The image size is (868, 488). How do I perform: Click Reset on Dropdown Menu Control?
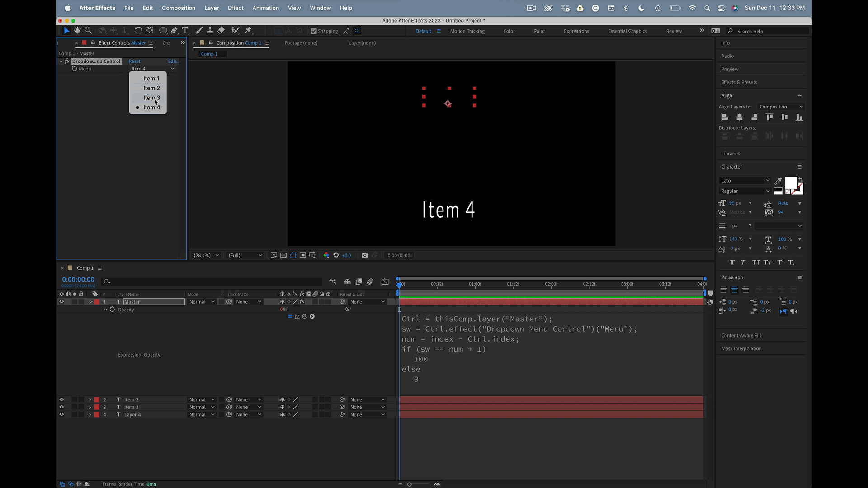pyautogui.click(x=134, y=61)
